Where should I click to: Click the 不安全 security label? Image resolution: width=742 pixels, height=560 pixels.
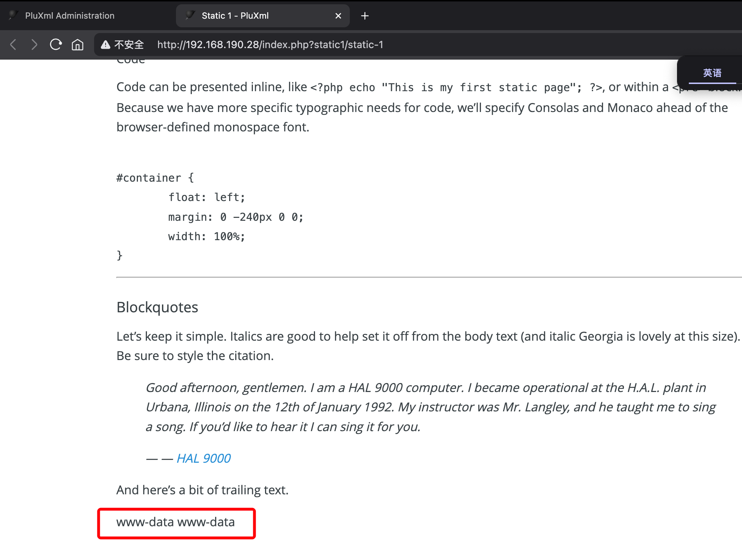(129, 45)
